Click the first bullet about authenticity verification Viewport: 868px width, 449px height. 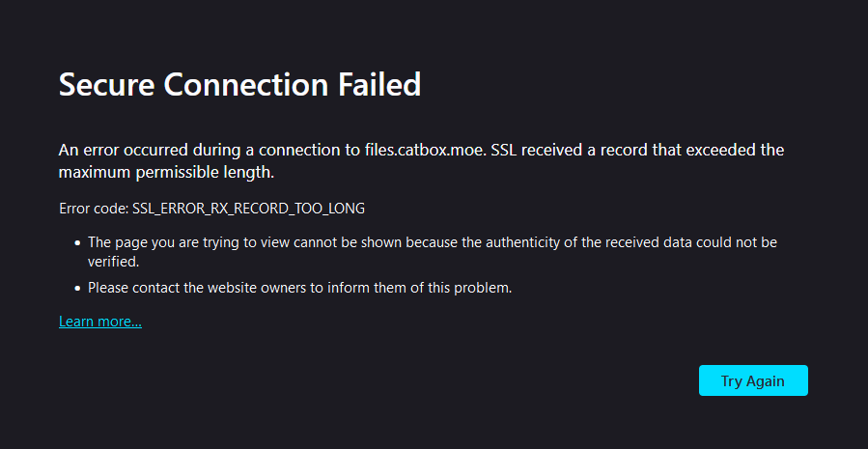(x=433, y=252)
